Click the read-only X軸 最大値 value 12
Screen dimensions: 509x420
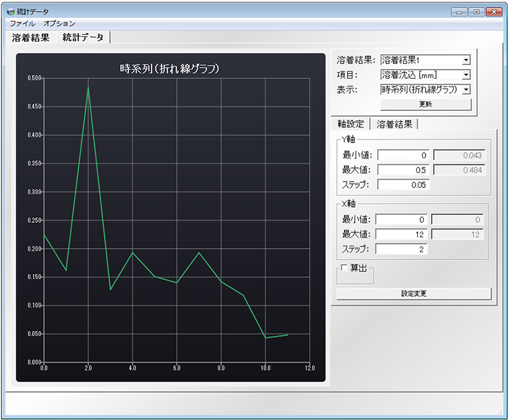tap(458, 235)
